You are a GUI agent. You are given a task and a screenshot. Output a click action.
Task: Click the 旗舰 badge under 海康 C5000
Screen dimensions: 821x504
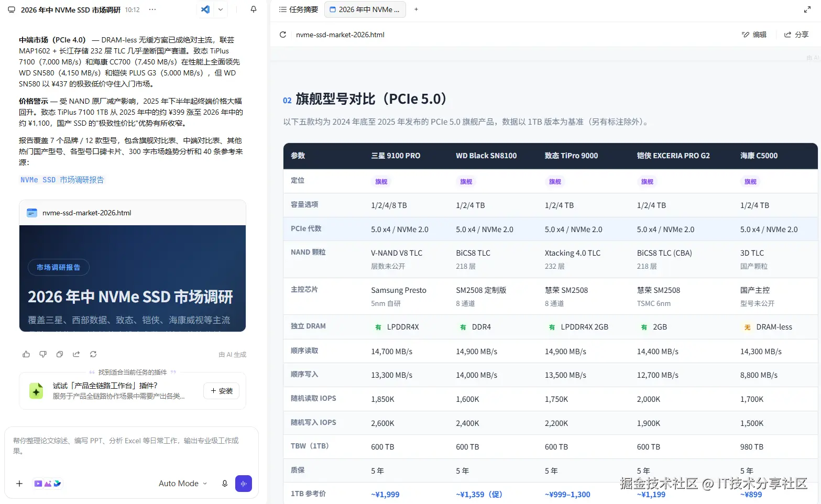[x=750, y=181]
